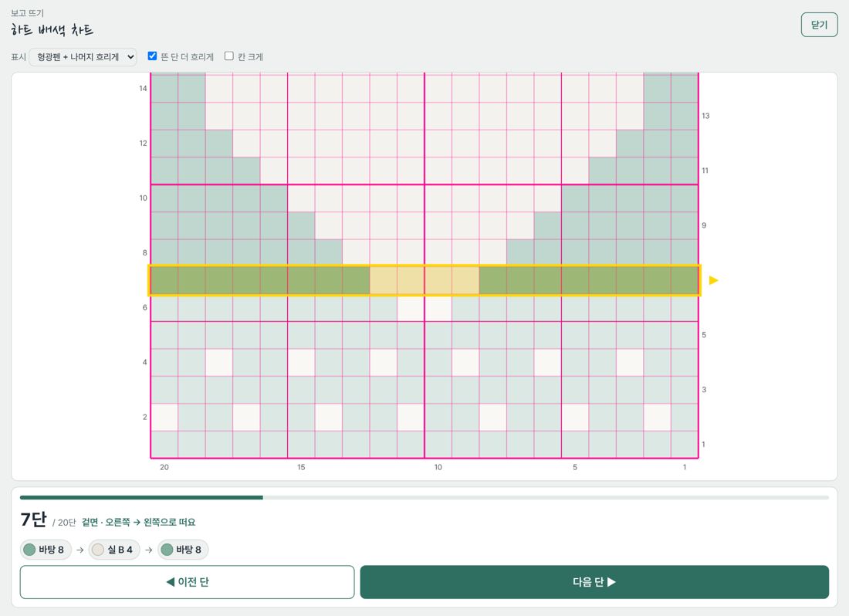
Task: Click row number 12 on the left axis
Action: (x=143, y=144)
